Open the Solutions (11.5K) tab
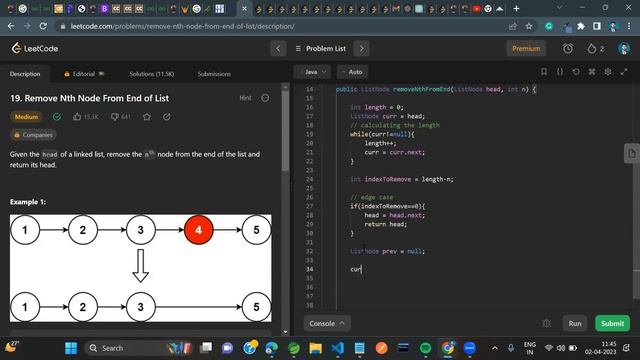Image resolution: width=640 pixels, height=360 pixels. pyautogui.click(x=151, y=74)
